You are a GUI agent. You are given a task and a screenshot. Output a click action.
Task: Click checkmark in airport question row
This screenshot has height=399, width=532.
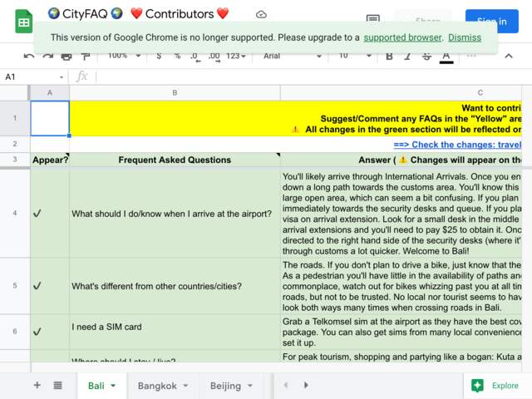37,214
